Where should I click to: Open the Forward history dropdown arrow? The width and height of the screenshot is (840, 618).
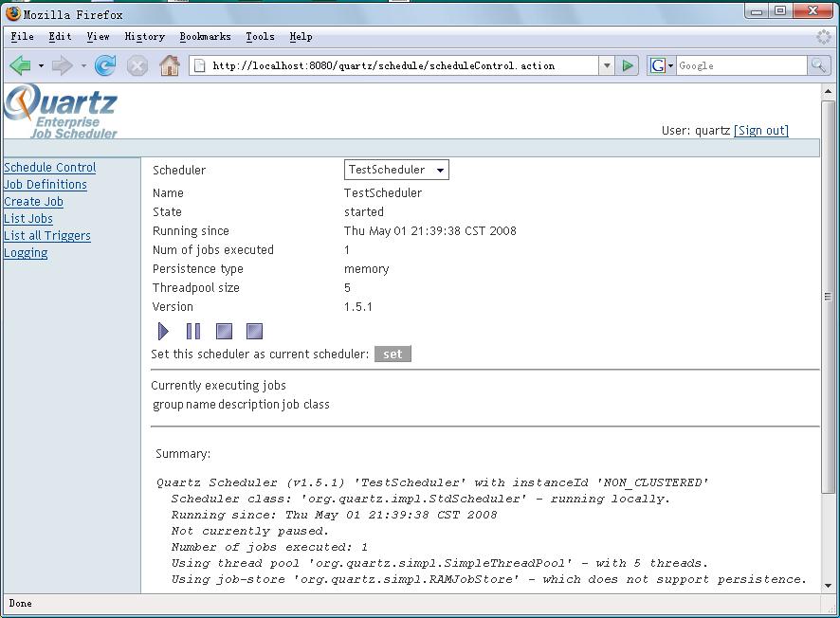point(83,65)
